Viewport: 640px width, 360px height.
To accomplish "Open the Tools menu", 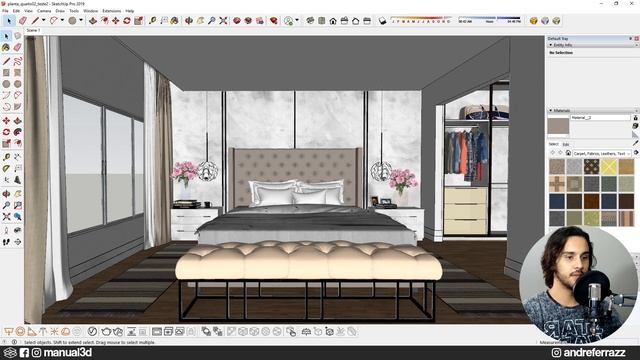I will (74, 11).
